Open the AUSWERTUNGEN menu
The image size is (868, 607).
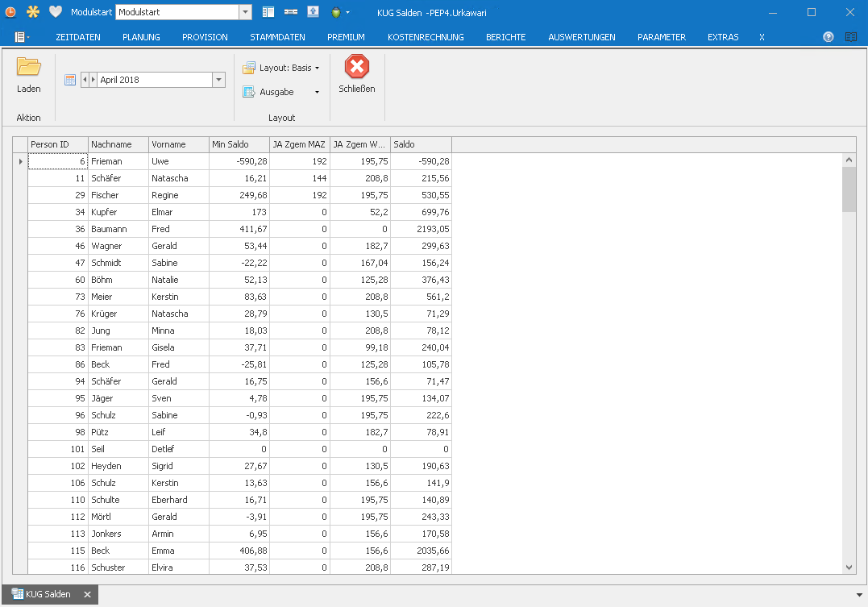581,37
